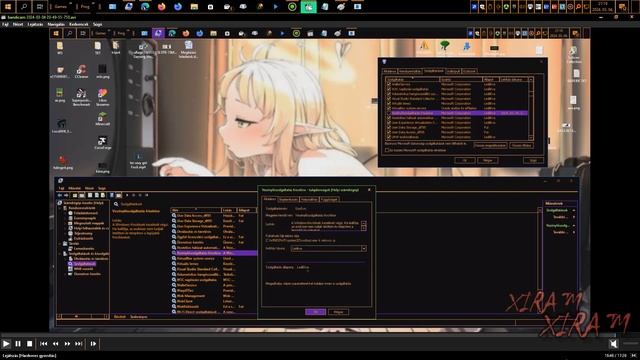Expand Eseménynapló tree node
640x360 pixels.
click(66, 218)
